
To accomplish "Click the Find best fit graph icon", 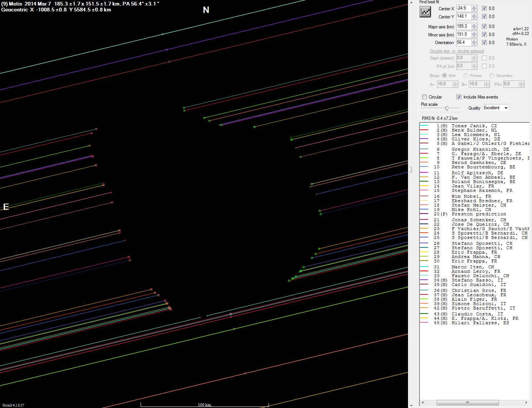I will (x=425, y=12).
